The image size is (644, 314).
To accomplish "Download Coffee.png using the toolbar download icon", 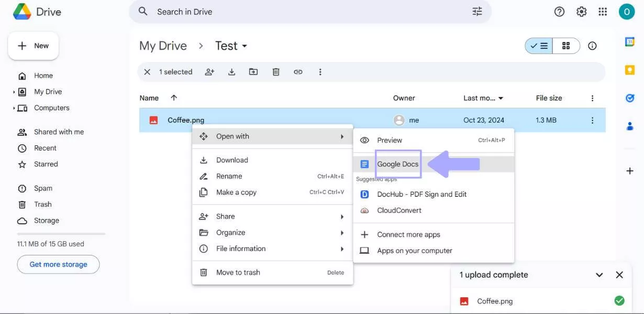I will coord(231,72).
